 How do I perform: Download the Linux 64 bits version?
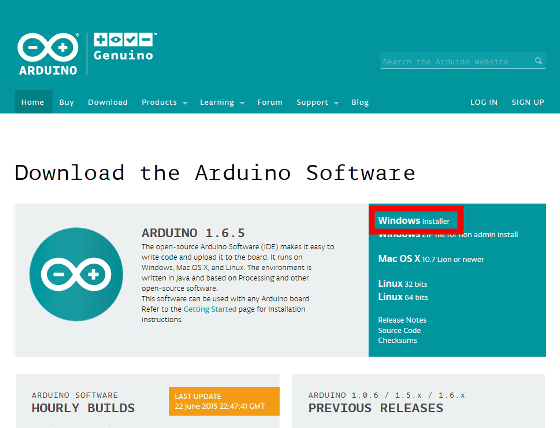click(403, 297)
